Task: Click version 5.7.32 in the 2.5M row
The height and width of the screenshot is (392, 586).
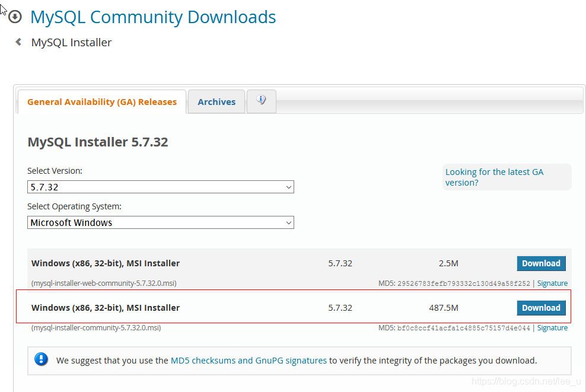Action: click(x=340, y=263)
